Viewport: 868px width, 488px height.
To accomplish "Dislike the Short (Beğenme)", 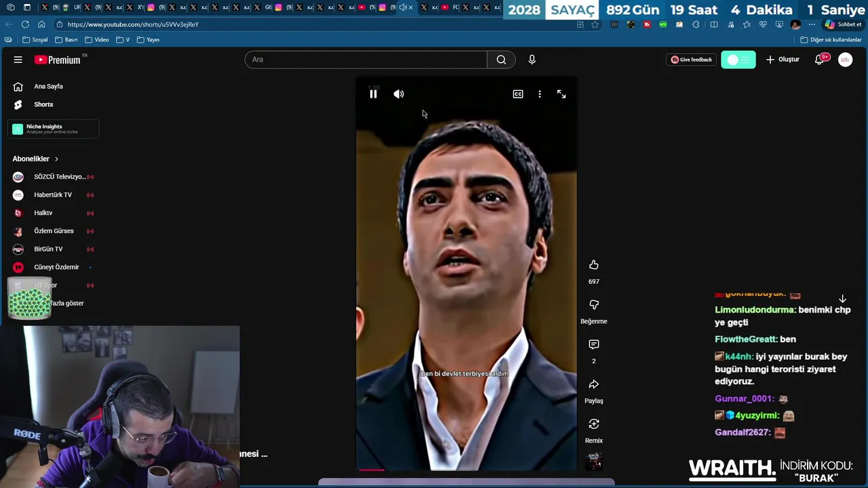I will point(594,305).
